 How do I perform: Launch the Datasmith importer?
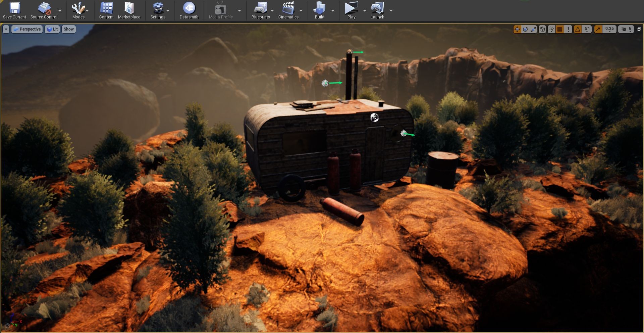coord(189,10)
